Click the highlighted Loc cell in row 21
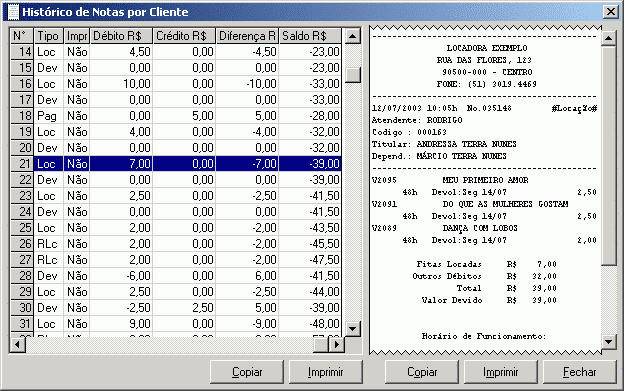The image size is (624, 391). [x=49, y=164]
